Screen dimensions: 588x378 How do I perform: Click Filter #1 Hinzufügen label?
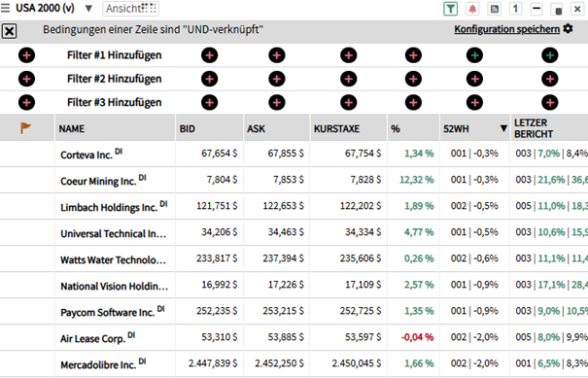[x=114, y=55]
